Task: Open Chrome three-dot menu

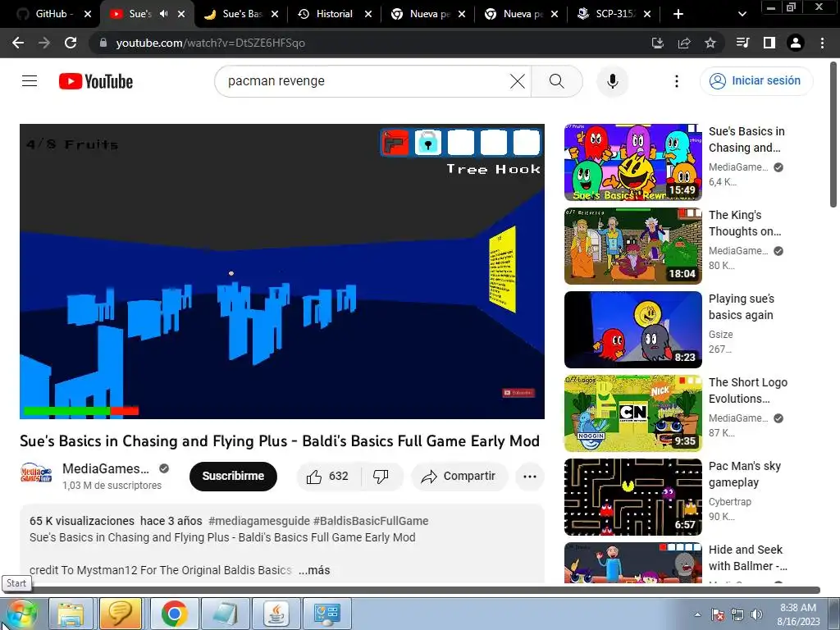Action: pos(822,43)
